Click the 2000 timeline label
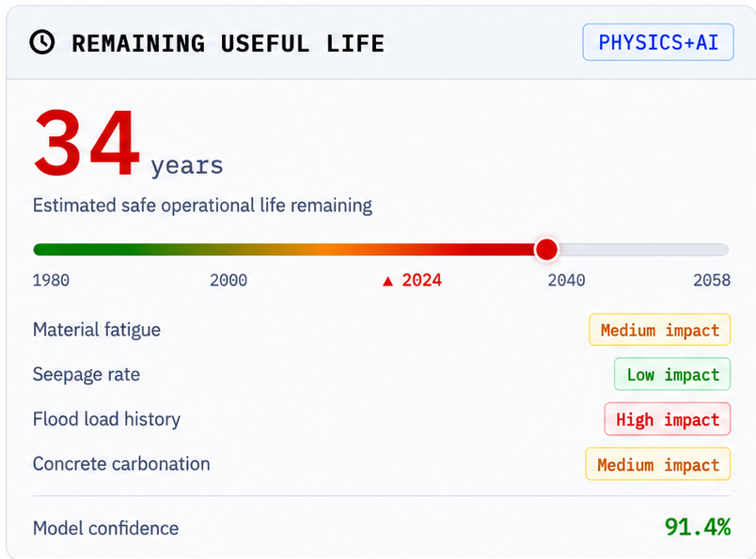 click(228, 281)
